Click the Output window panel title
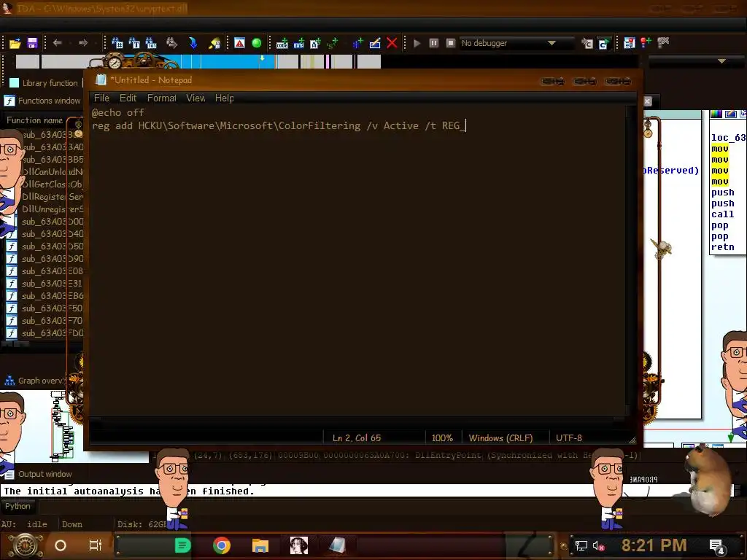This screenshot has height=560, width=747. coord(38,474)
